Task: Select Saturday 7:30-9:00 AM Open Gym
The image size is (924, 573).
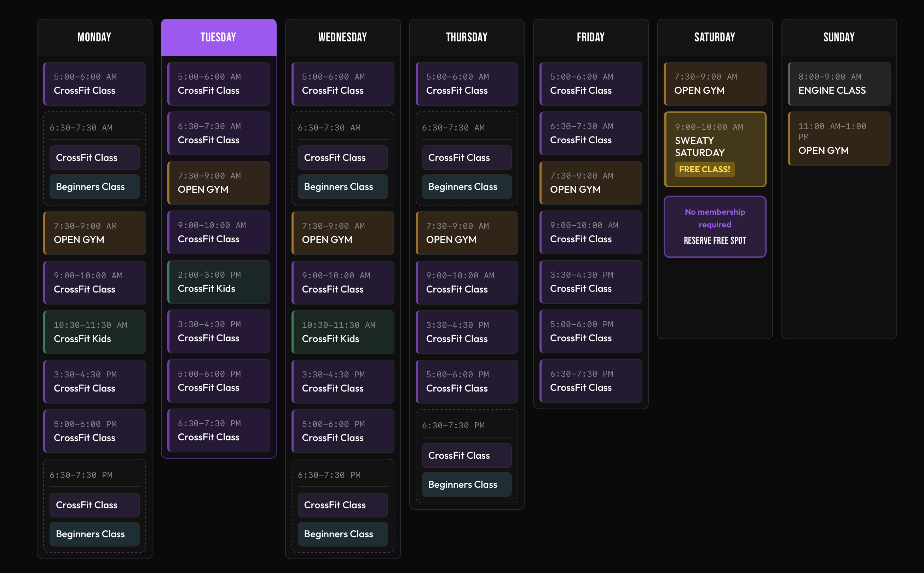Action: click(715, 84)
